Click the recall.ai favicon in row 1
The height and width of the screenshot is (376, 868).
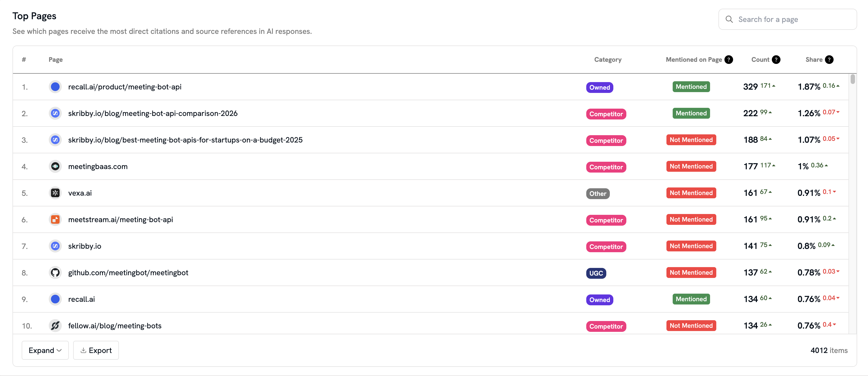click(x=55, y=87)
